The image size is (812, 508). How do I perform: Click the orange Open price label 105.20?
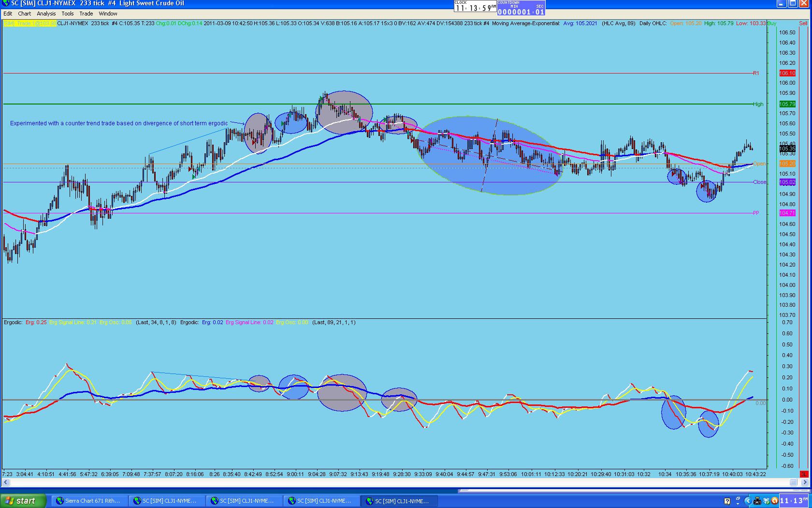pyautogui.click(x=787, y=164)
